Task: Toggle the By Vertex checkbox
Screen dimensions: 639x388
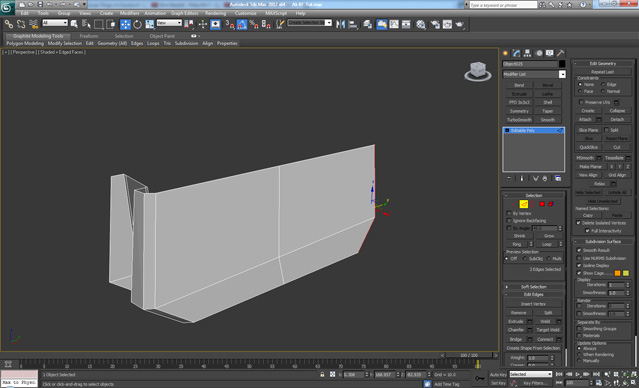Action: [x=509, y=213]
